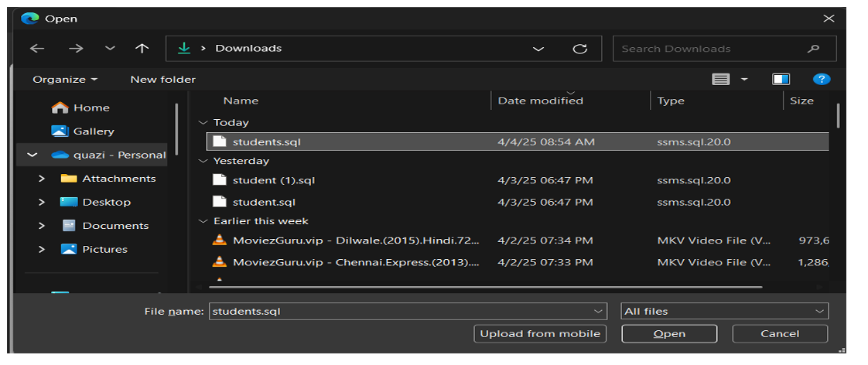The width and height of the screenshot is (868, 365).
Task: Click the list view layout icon
Action: click(720, 79)
